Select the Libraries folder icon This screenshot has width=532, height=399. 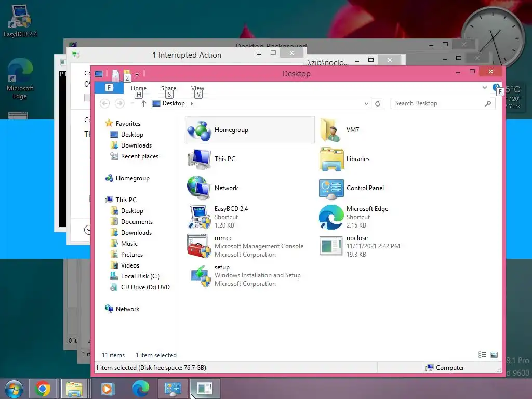click(x=331, y=159)
